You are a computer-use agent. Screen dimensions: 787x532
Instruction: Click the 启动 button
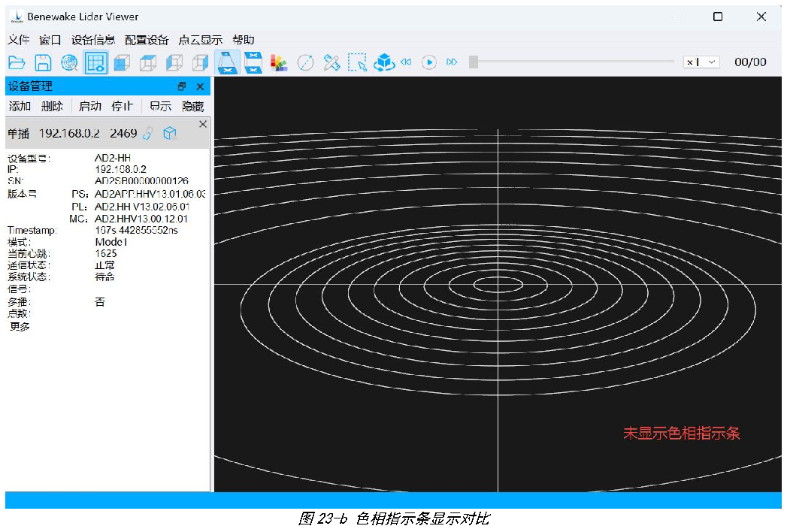tap(90, 107)
